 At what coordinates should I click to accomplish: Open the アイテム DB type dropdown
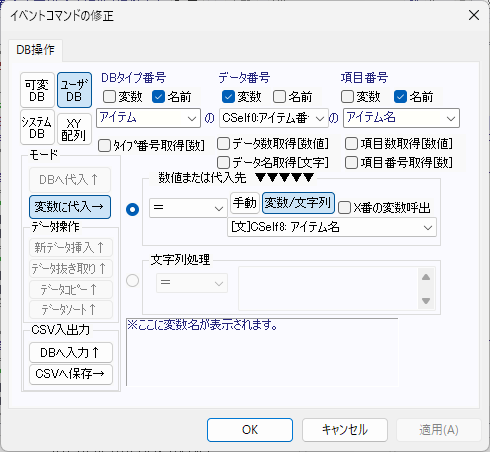tap(148, 118)
